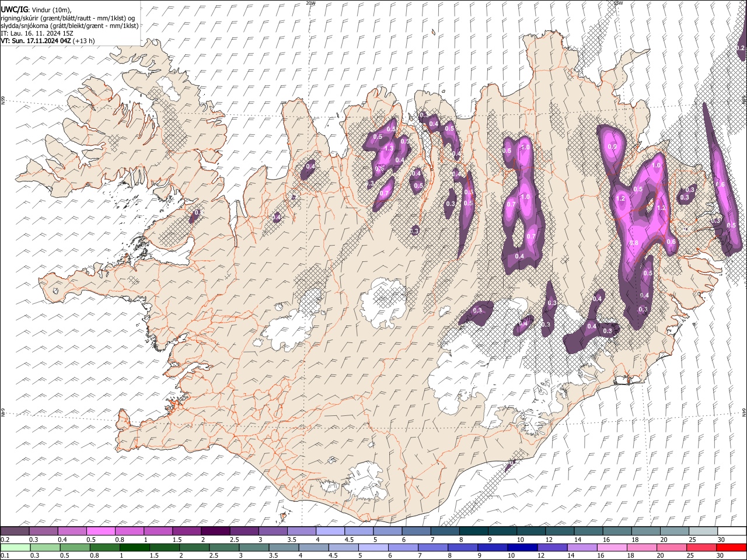The width and height of the screenshot is (747, 560).
Task: Select the light pink 16 rain legend swatch
Action: [612, 547]
